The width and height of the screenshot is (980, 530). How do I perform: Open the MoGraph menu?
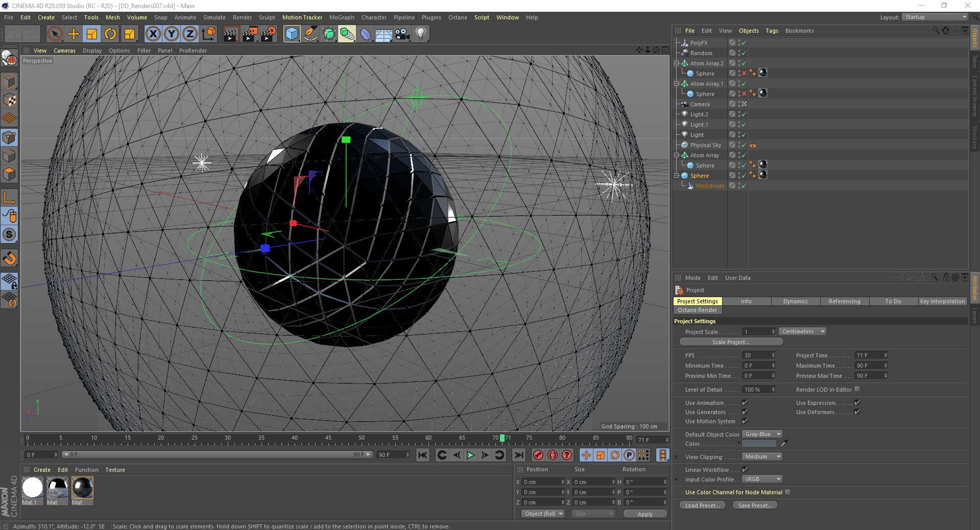341,17
